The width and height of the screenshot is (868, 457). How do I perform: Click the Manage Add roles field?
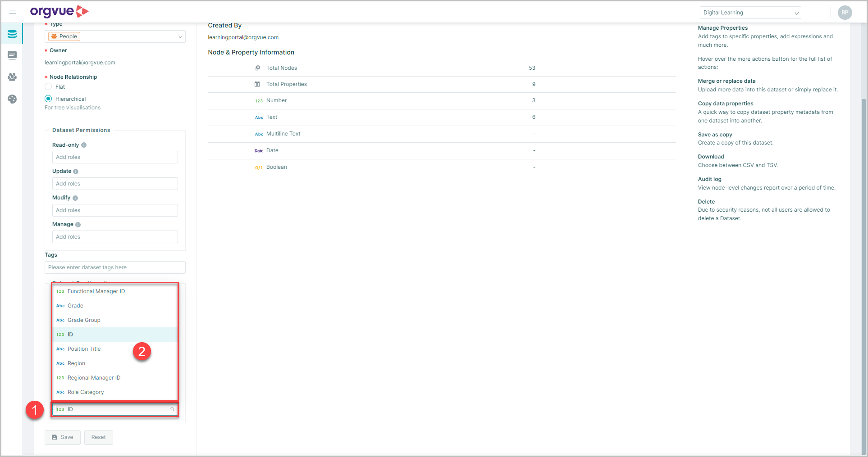115,237
